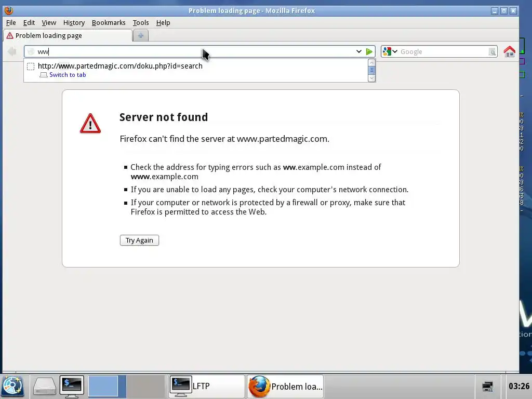Click the warning icon on the tab label
Screen dimensions: 532x399
click(x=10, y=36)
